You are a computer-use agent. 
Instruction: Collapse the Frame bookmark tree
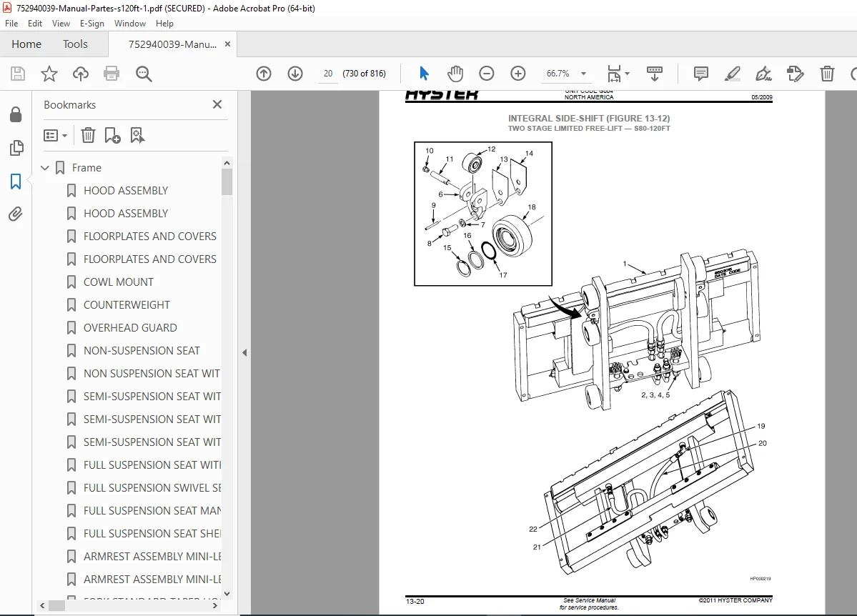(45, 168)
